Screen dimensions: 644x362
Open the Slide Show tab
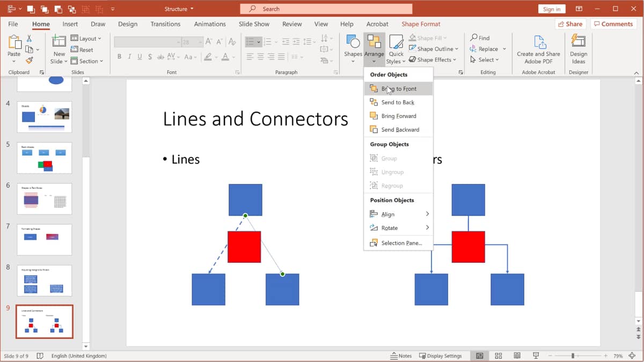click(x=254, y=24)
